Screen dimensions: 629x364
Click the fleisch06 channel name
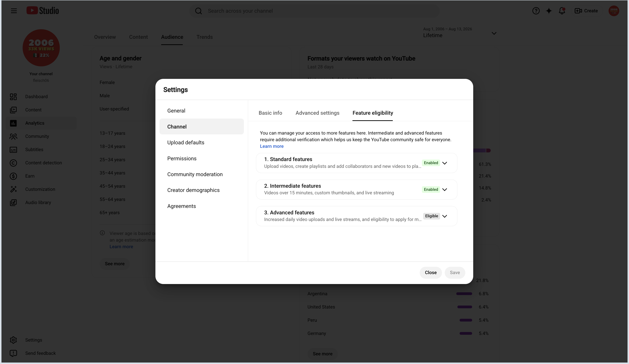41,80
